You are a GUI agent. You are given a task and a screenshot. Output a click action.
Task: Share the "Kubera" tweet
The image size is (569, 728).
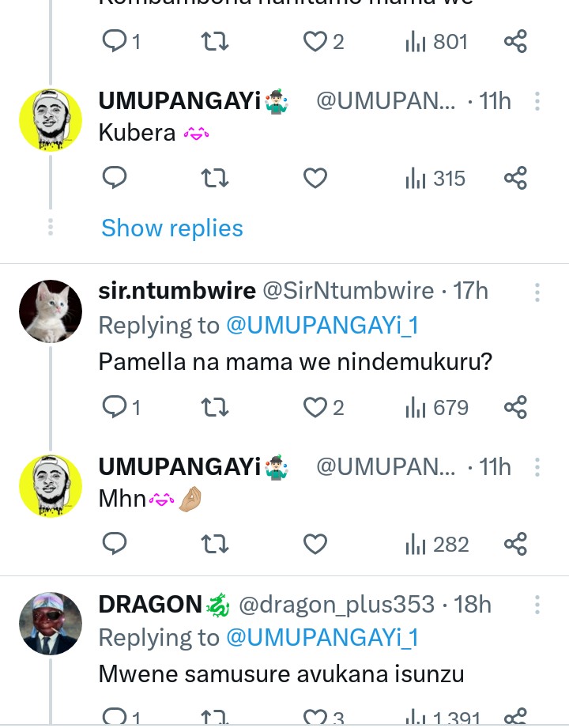[x=515, y=179]
